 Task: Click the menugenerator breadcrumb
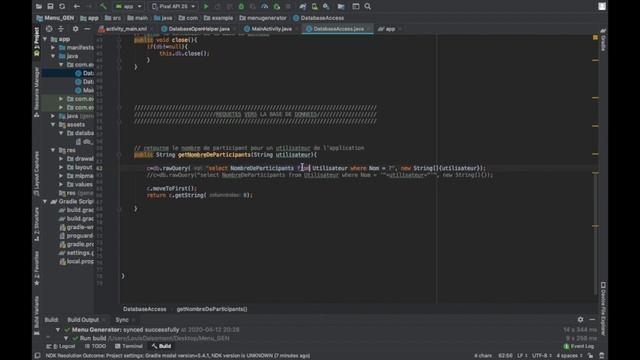click(x=263, y=18)
